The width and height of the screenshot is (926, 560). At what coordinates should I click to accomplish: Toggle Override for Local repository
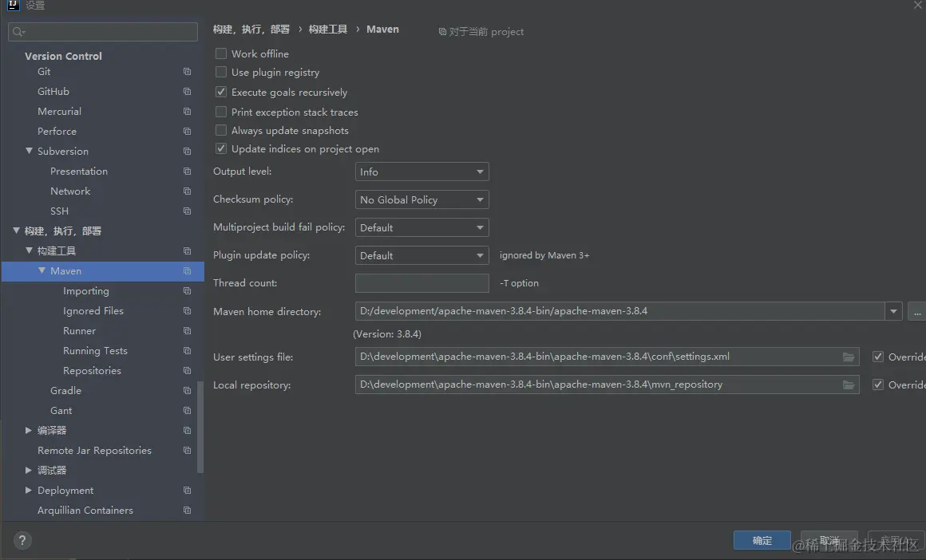(x=878, y=385)
